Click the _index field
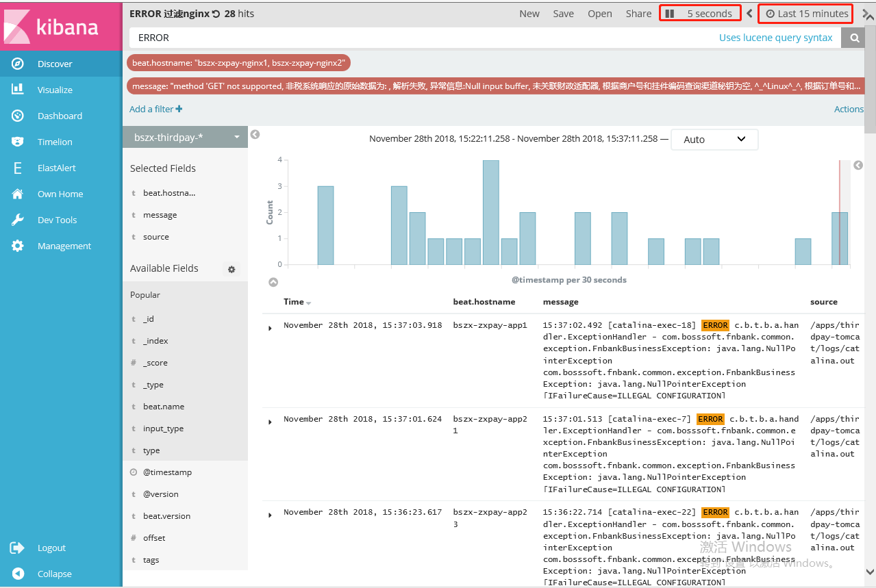Viewport: 876px width, 588px height. tap(155, 341)
